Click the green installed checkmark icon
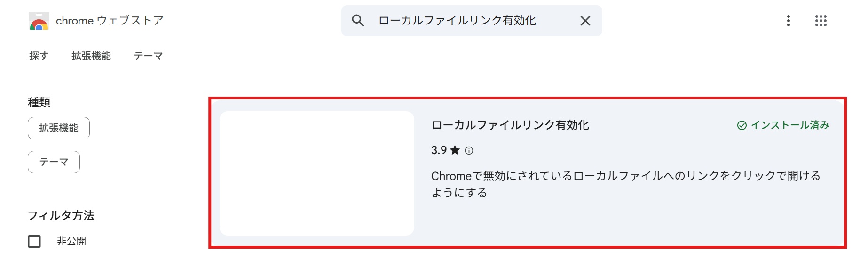 coord(742,125)
